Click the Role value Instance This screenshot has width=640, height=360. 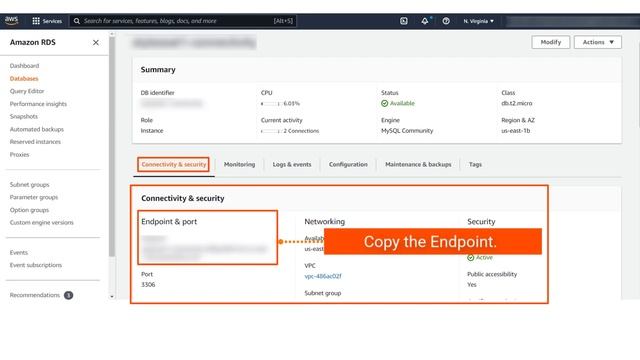tap(152, 131)
